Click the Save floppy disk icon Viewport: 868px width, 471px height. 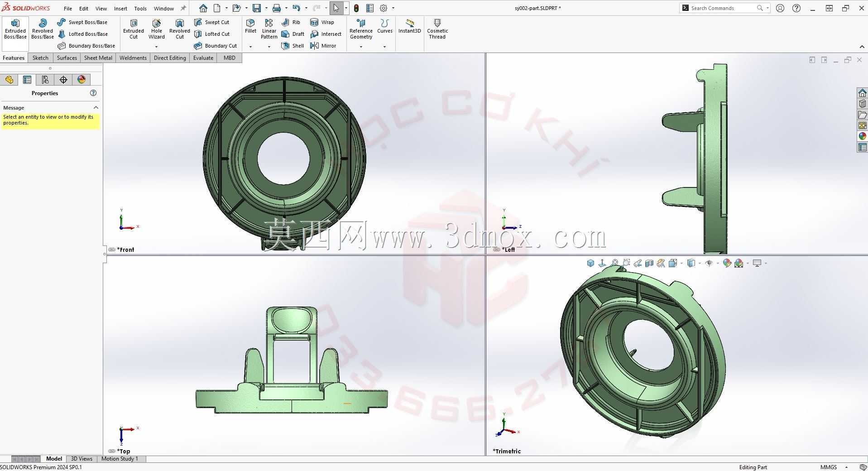(257, 8)
